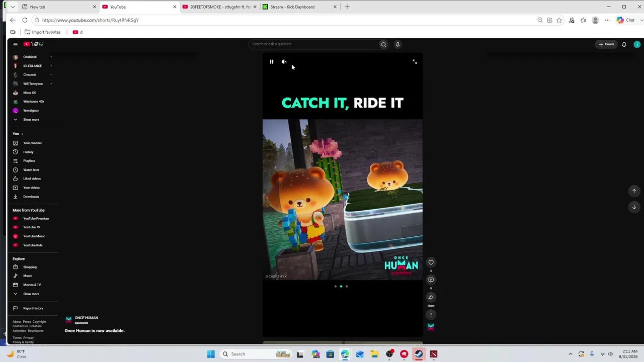Screen dimensions: 644x362
Task: Switch to the New tab browser tab
Action: [x=58, y=7]
